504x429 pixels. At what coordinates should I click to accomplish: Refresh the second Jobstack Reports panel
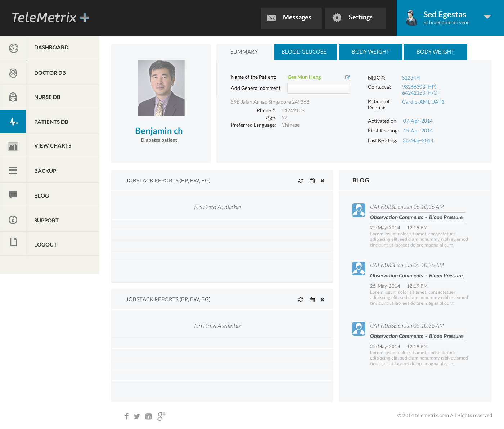point(301,299)
